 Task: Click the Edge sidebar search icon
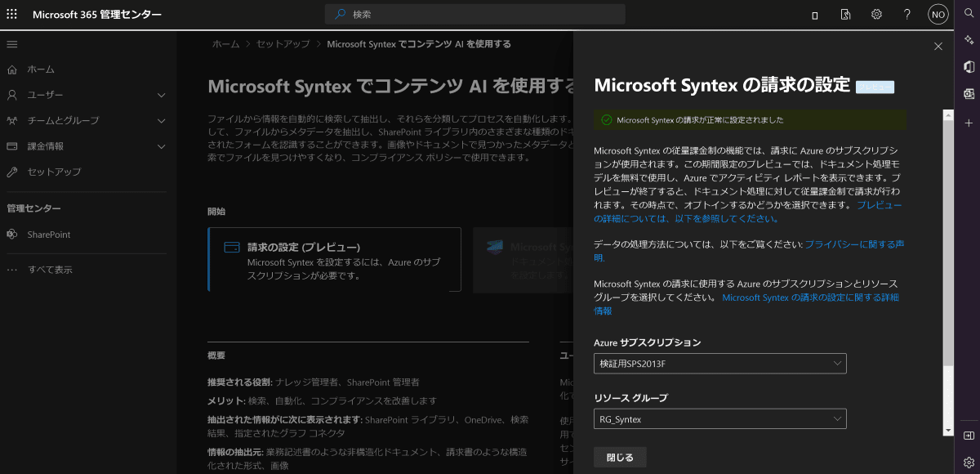(969, 13)
